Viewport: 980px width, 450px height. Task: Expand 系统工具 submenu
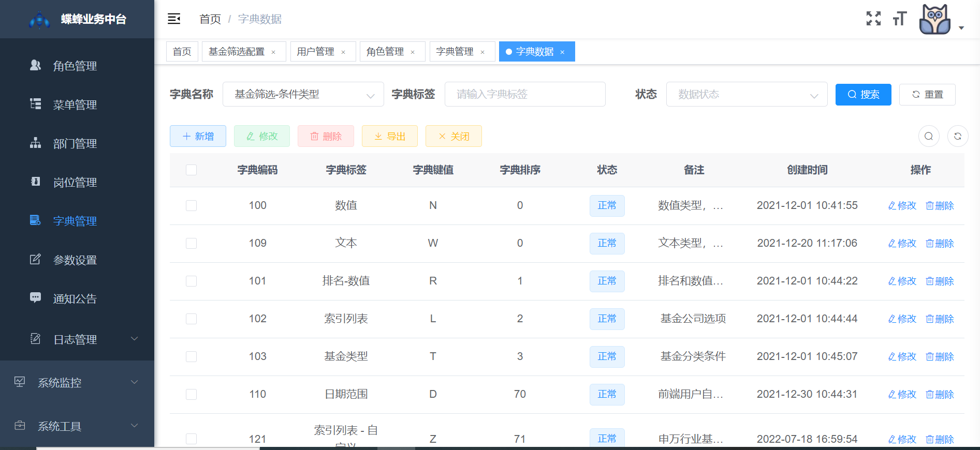click(77, 426)
